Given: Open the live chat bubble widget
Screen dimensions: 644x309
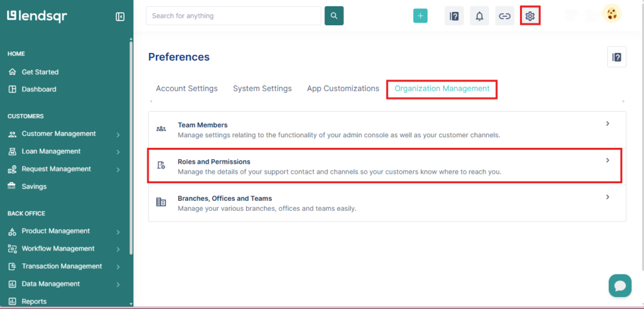Looking at the screenshot, I should (x=619, y=286).
